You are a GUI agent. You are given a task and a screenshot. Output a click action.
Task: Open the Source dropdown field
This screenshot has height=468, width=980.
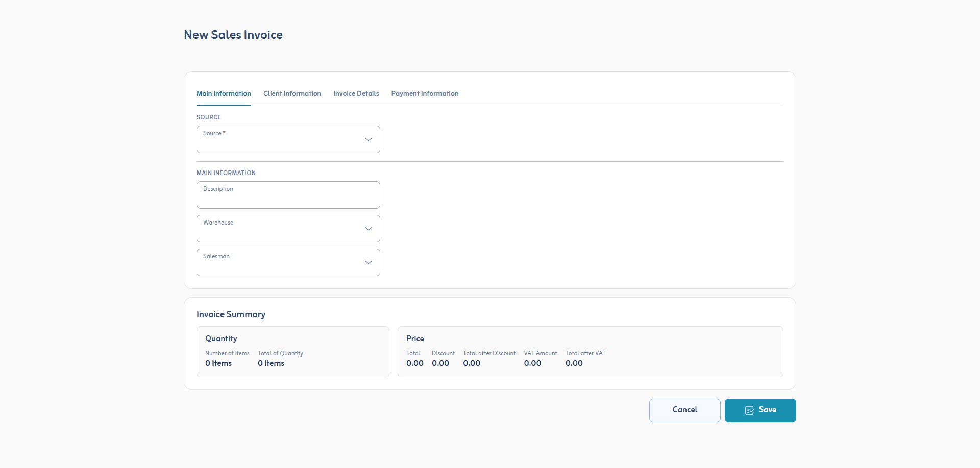[x=288, y=139]
